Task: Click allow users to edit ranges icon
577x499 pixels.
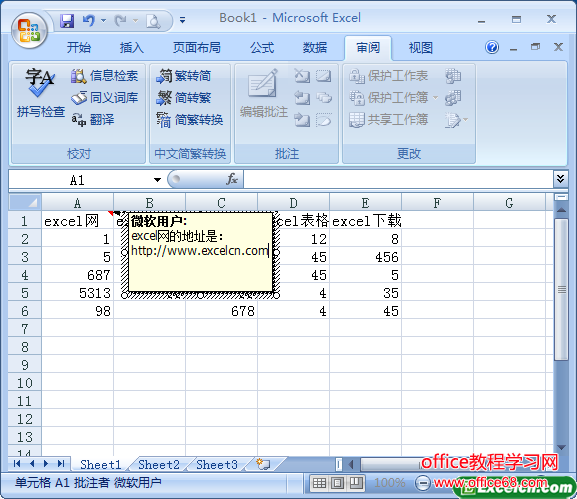Action: 453,98
